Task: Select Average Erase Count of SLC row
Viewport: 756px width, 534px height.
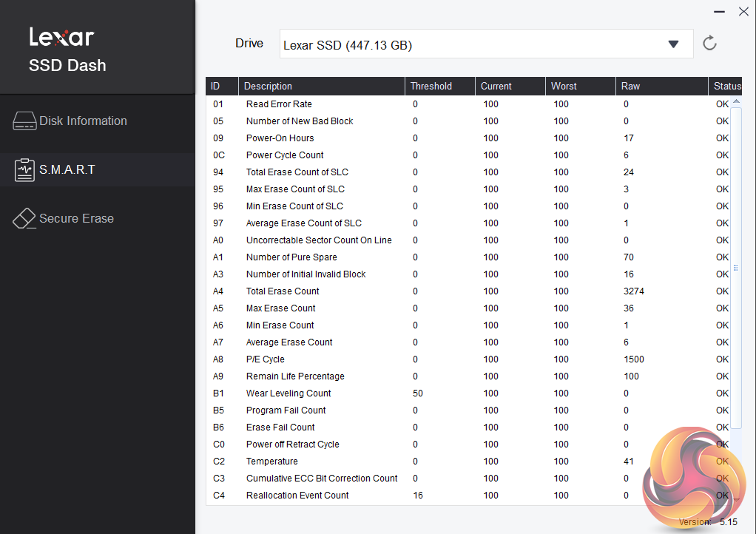Action: pyautogui.click(x=468, y=223)
